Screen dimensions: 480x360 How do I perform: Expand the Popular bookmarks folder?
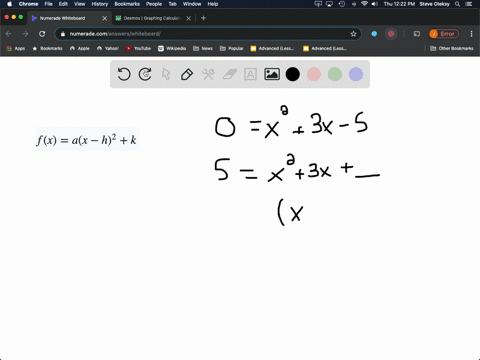point(232,48)
